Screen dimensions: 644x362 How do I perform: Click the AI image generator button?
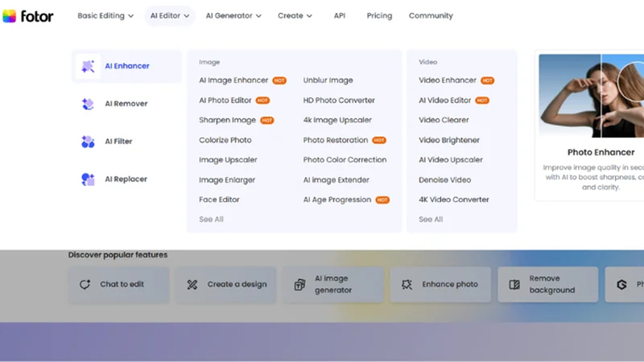point(333,285)
